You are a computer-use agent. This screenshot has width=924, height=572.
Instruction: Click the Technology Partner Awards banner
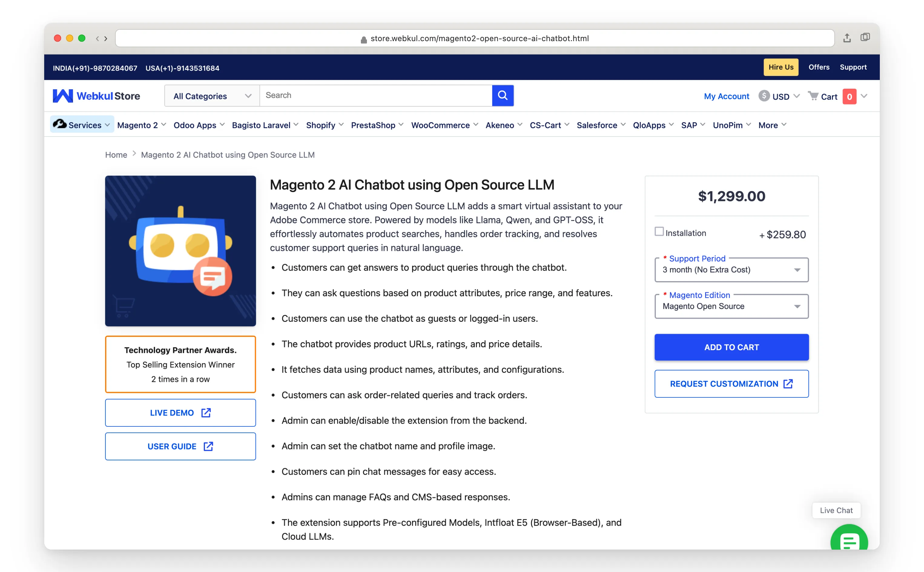180,364
